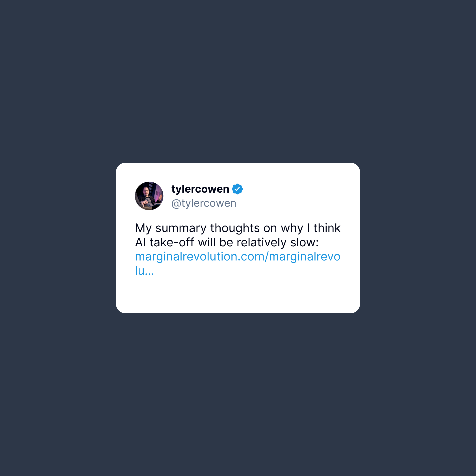Click the word "My" starting the tweet
The width and height of the screenshot is (476, 476).
[x=143, y=228]
